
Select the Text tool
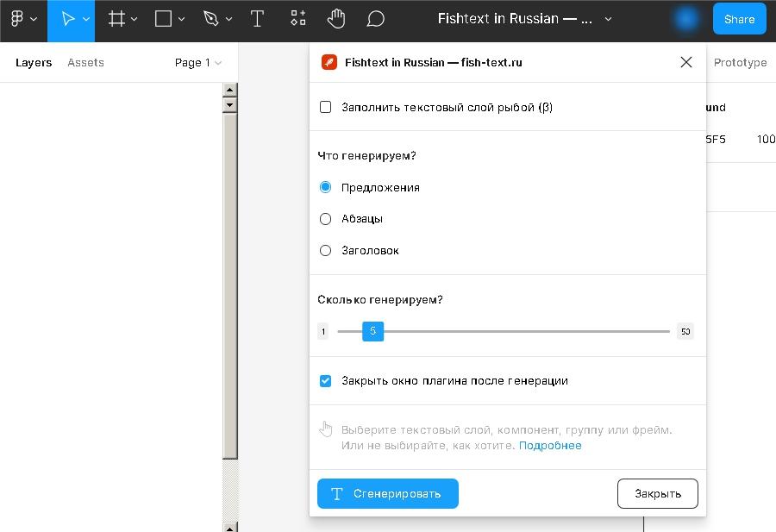coord(257,19)
